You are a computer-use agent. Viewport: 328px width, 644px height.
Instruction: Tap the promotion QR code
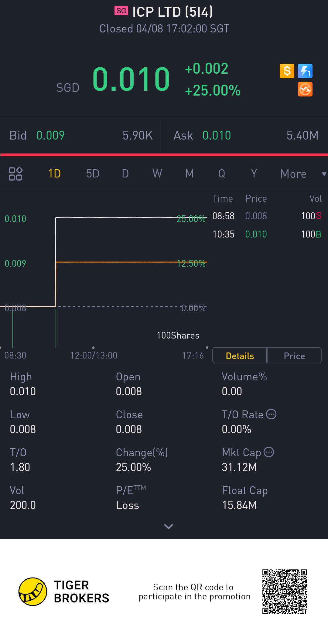point(285,592)
